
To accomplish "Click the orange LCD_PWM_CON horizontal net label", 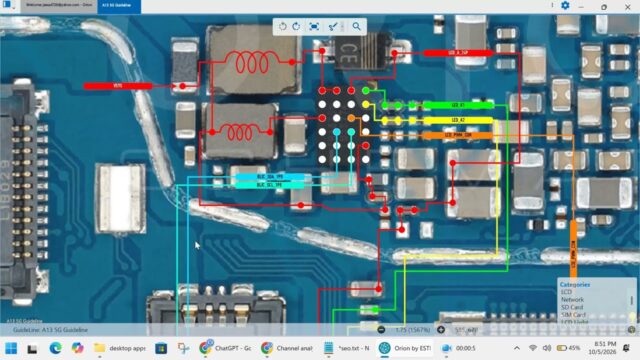I will [458, 135].
